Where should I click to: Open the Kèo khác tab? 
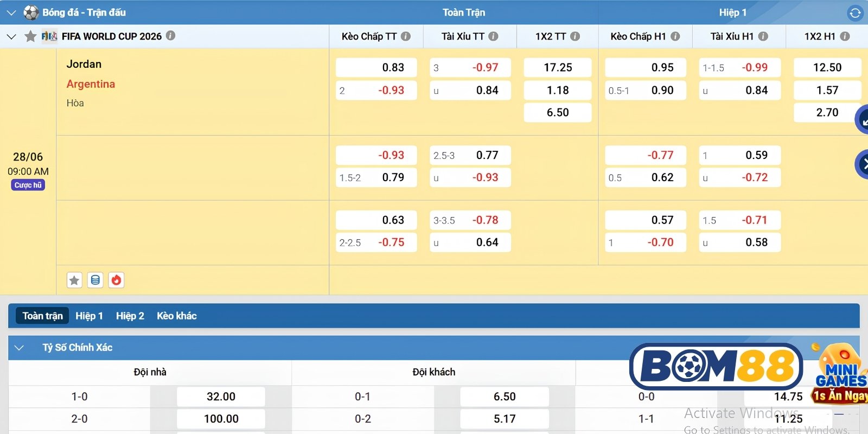[177, 316]
